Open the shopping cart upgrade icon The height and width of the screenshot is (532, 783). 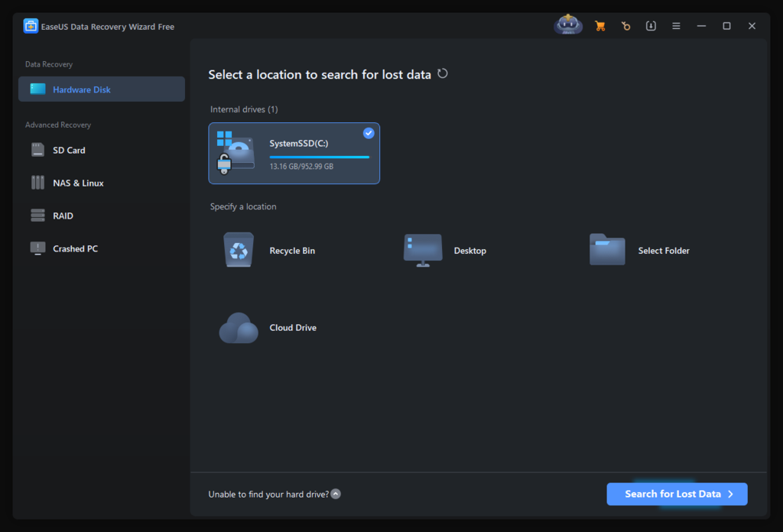coord(600,26)
